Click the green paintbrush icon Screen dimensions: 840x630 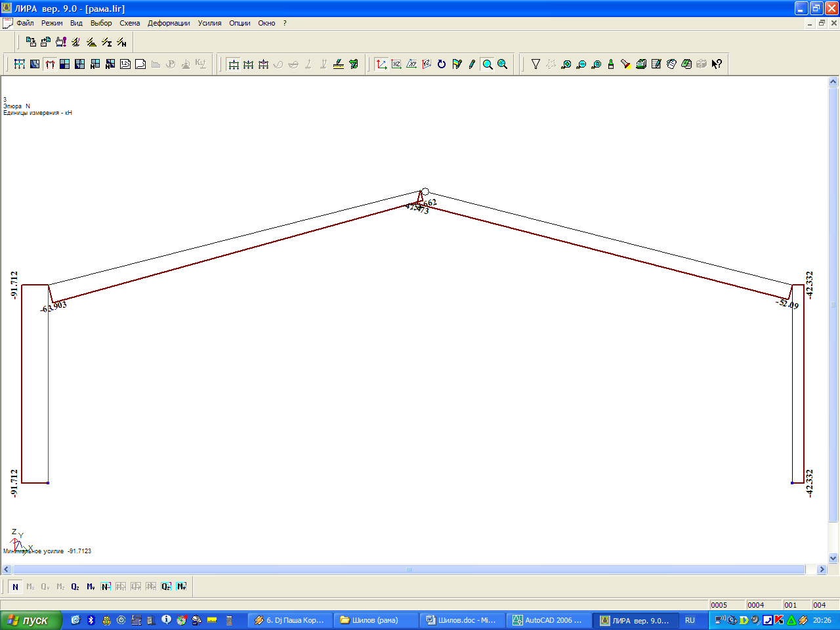[x=611, y=64]
